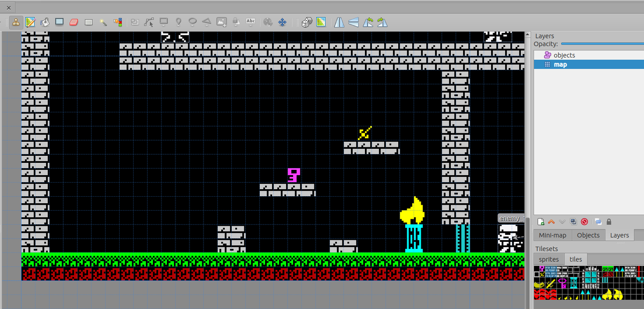Image resolution: width=644 pixels, height=309 pixels.
Task: Select the Terrain Brush tool
Action: [30, 22]
